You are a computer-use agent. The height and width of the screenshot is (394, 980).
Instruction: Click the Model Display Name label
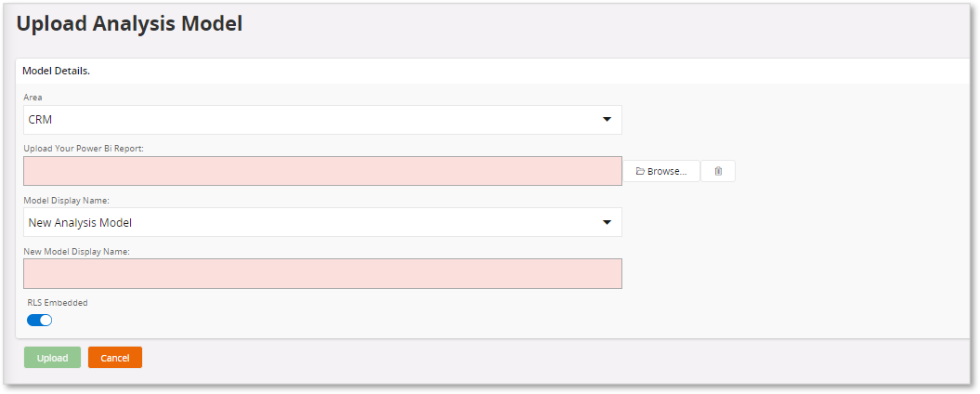tap(65, 199)
